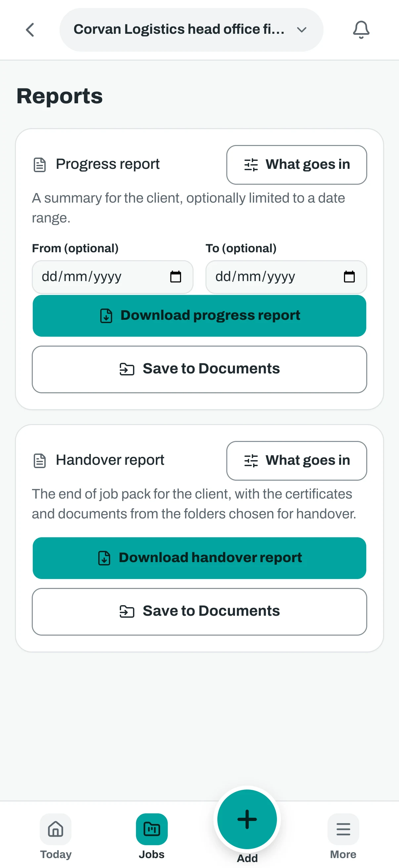Go back with the left chevron arrow
The width and height of the screenshot is (399, 868).
tap(30, 30)
